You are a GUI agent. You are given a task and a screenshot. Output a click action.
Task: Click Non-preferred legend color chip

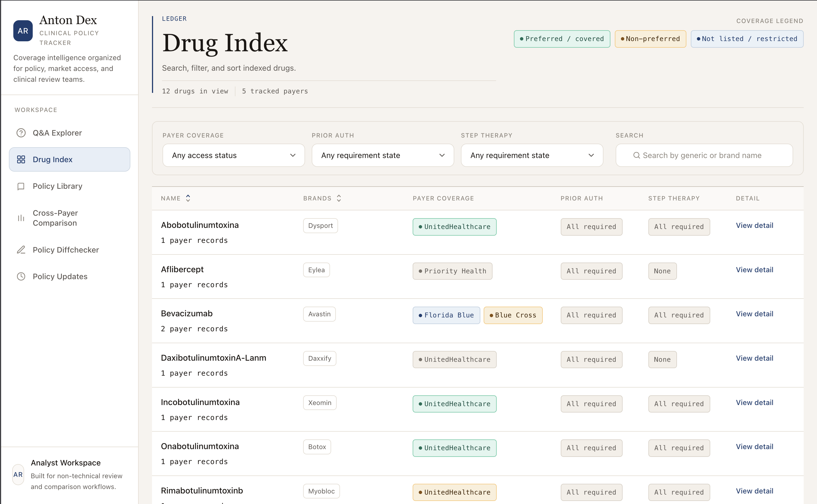pos(650,39)
